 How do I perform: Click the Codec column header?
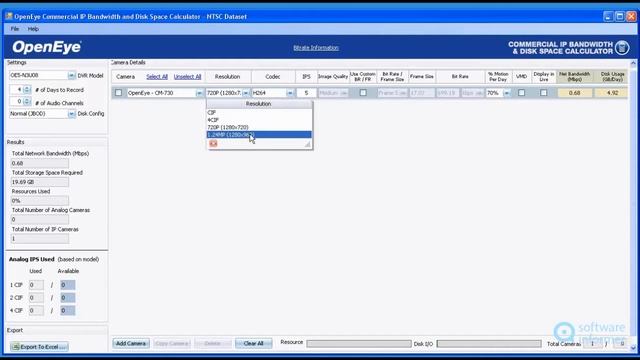click(x=273, y=77)
